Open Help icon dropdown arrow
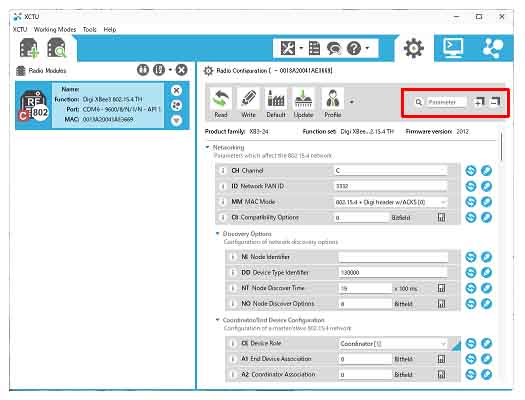Screen dimensions: 525x400 point(367,48)
